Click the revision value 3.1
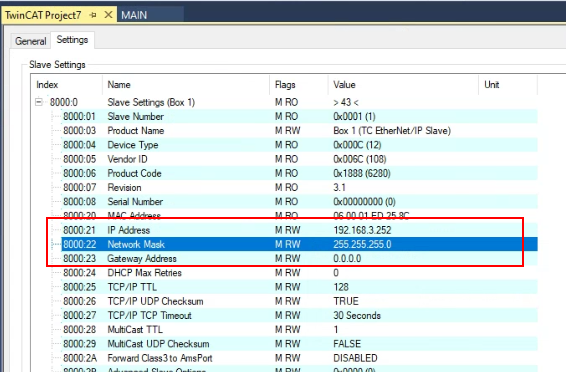566x372 pixels. (x=339, y=188)
